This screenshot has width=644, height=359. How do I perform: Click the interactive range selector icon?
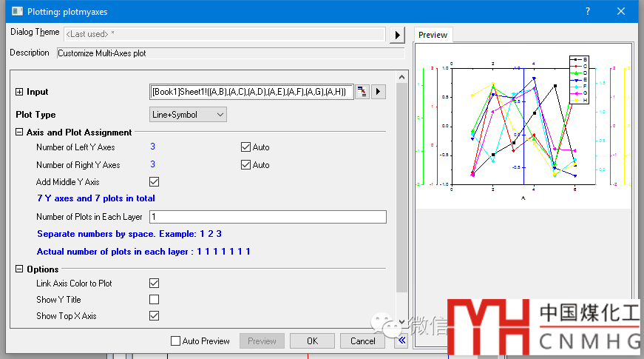[362, 92]
